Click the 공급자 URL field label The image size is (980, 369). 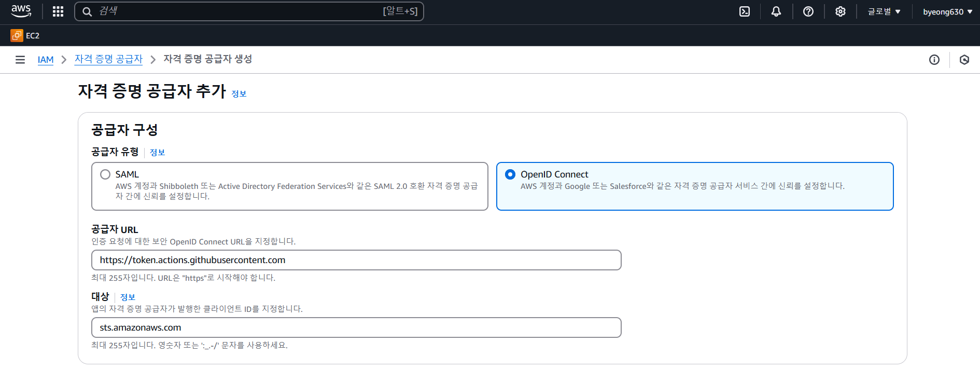(x=115, y=229)
